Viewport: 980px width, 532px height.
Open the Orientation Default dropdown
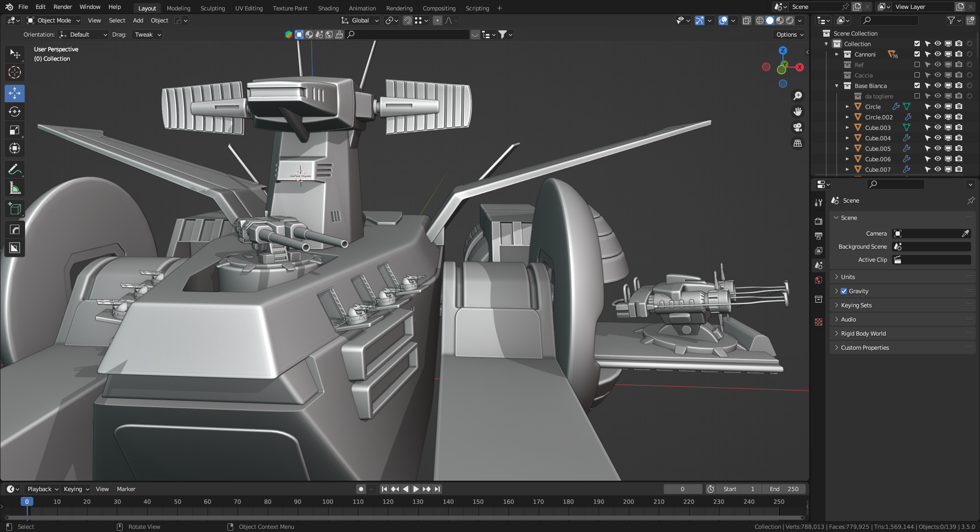coord(83,35)
